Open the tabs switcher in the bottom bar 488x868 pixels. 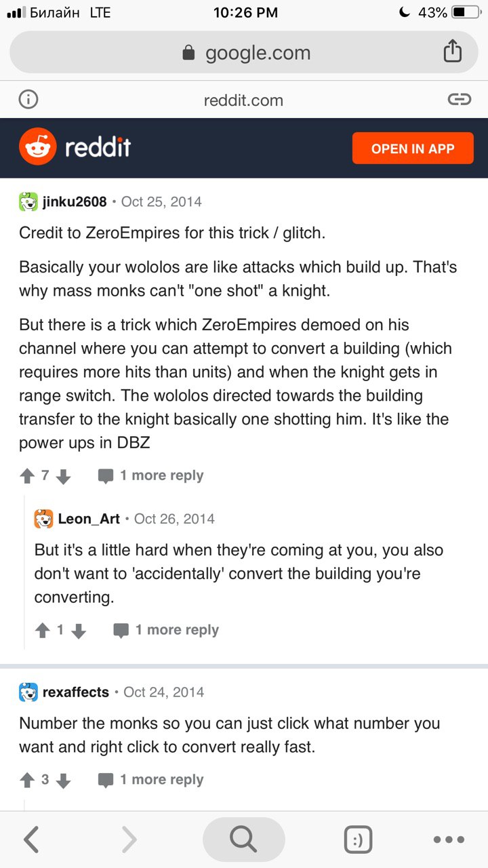[x=358, y=840]
